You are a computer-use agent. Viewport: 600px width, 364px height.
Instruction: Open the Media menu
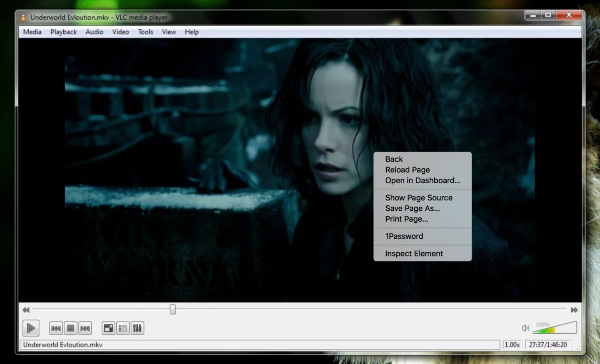point(32,32)
